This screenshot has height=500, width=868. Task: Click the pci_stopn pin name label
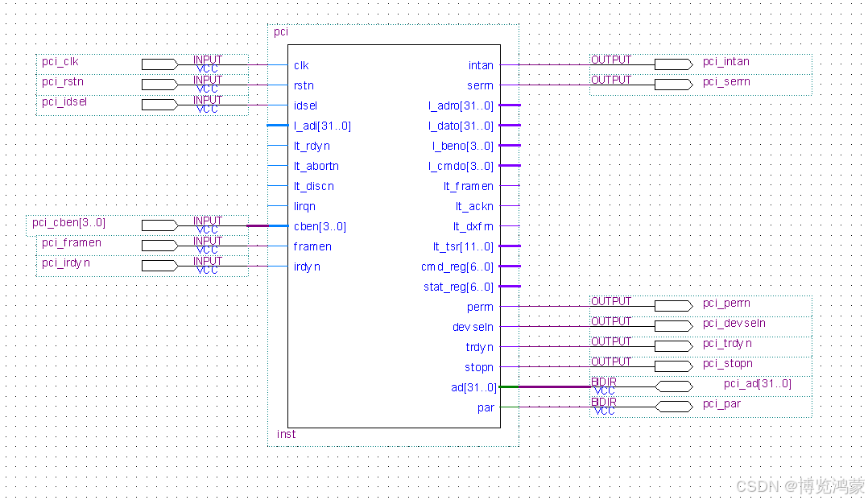pyautogui.click(x=727, y=363)
